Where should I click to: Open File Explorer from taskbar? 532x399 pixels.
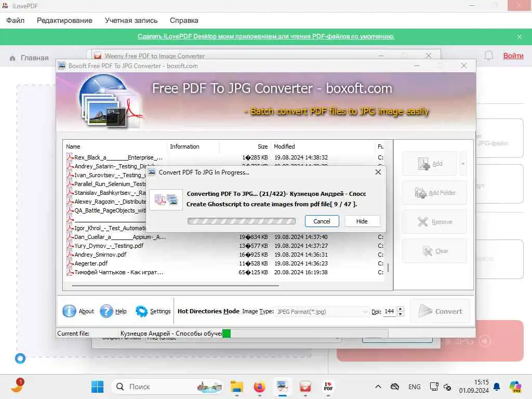click(x=237, y=387)
